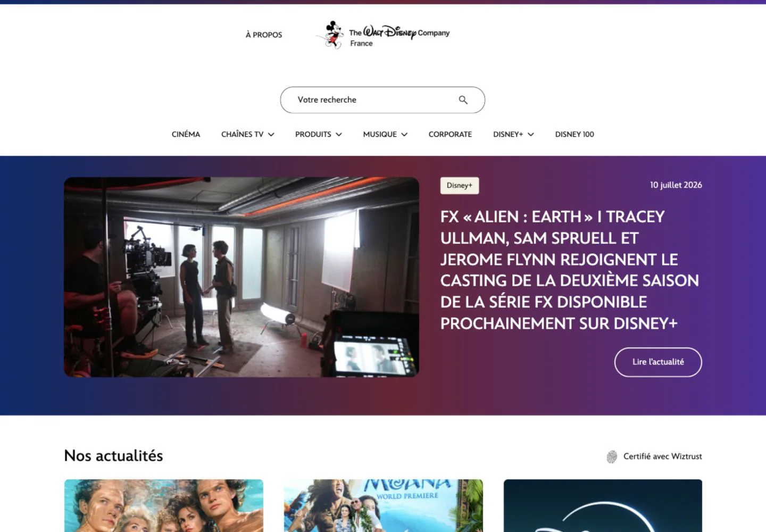Screen dimensions: 766x532
Task: Open the Chaînes TV menu label
Action: pos(242,134)
